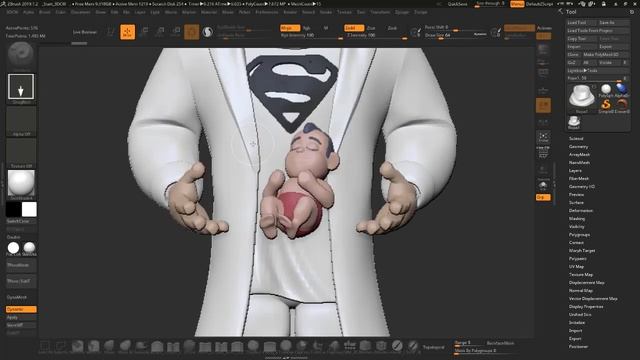Viewport: 640px width, 360px height.
Task: Click Make PolyMesh3D
Action: 606,55
